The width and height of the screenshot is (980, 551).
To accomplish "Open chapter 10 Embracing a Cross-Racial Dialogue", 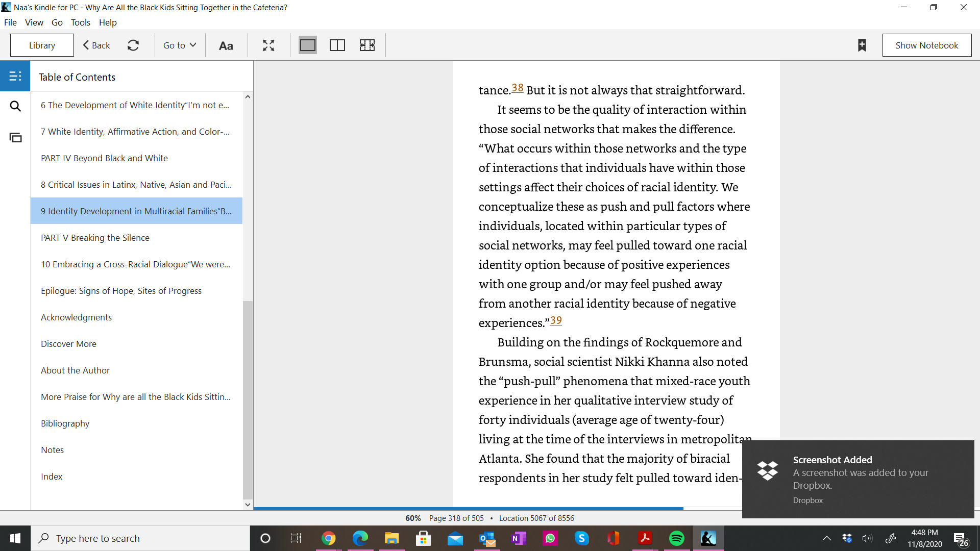I will click(136, 264).
